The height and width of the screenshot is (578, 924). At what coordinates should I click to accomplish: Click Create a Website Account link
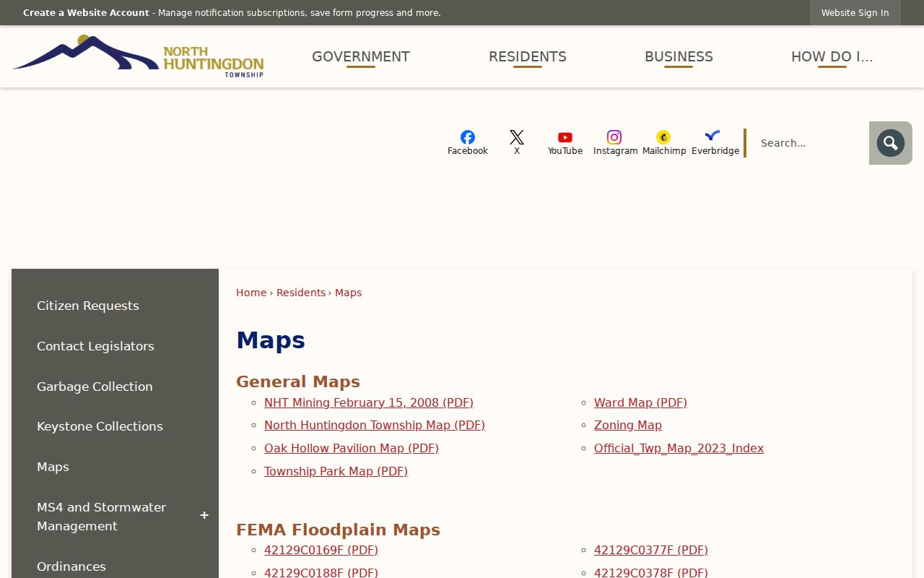click(x=86, y=13)
